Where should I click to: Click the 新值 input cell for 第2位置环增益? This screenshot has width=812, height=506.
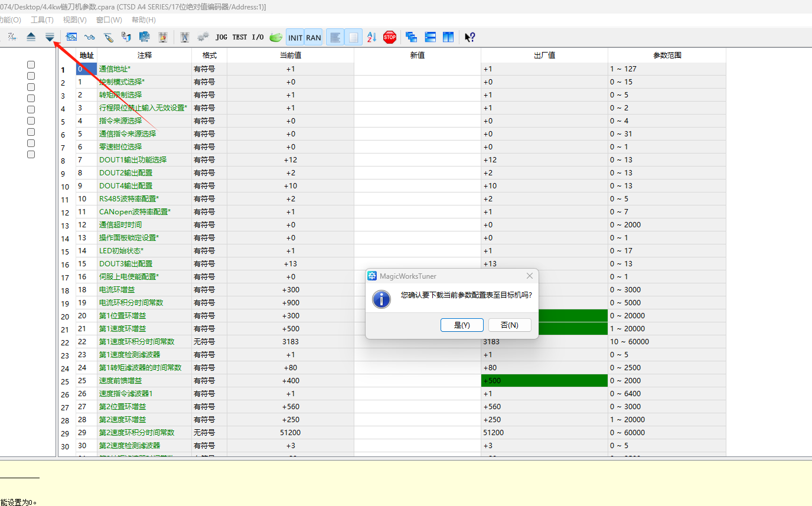click(x=418, y=406)
